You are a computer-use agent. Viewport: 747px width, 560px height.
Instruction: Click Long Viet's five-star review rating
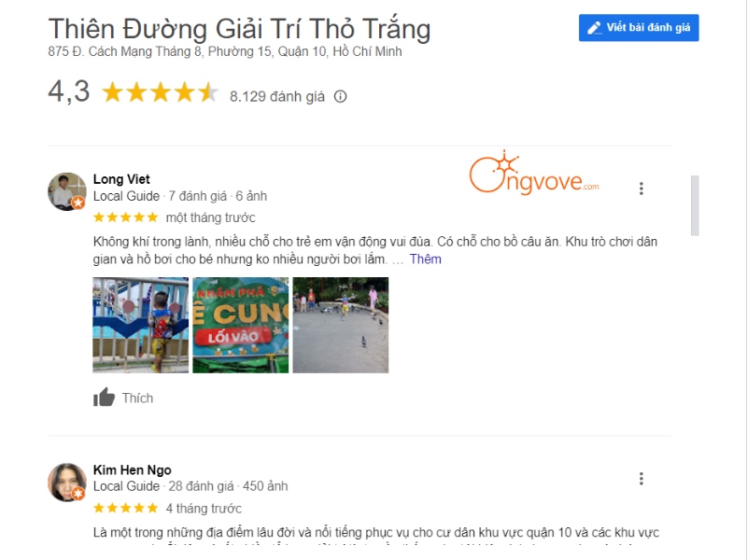click(x=126, y=217)
